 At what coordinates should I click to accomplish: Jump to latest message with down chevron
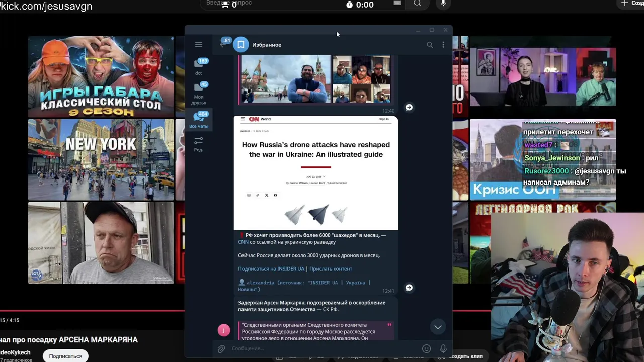[438, 327]
